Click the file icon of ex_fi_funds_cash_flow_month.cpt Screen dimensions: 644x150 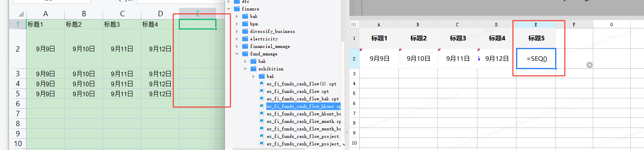click(262, 121)
